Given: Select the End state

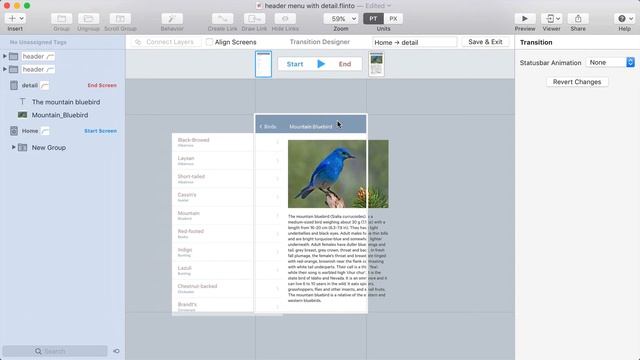Looking at the screenshot, I should [x=345, y=64].
